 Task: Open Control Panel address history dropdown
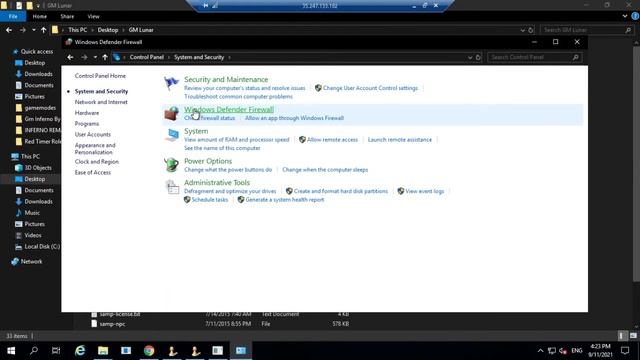[x=470, y=58]
